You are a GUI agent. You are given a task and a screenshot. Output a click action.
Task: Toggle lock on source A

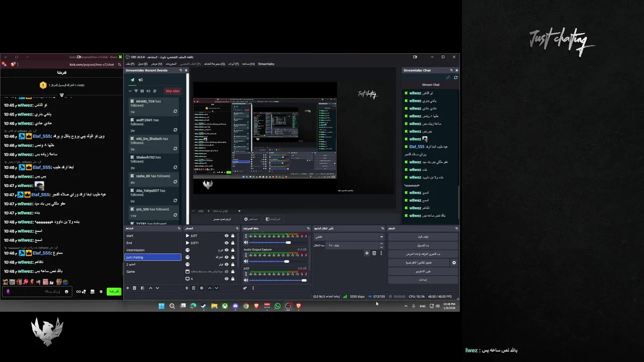click(x=233, y=279)
